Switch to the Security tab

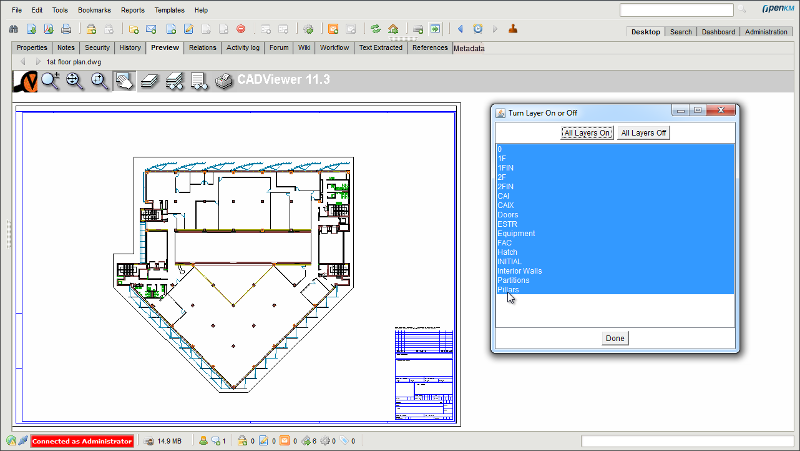pos(97,47)
